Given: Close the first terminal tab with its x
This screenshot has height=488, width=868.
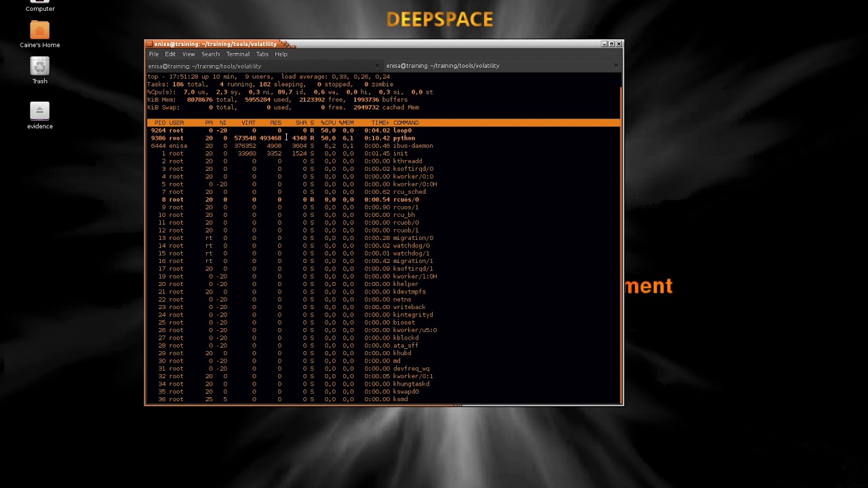Looking at the screenshot, I should coord(378,66).
